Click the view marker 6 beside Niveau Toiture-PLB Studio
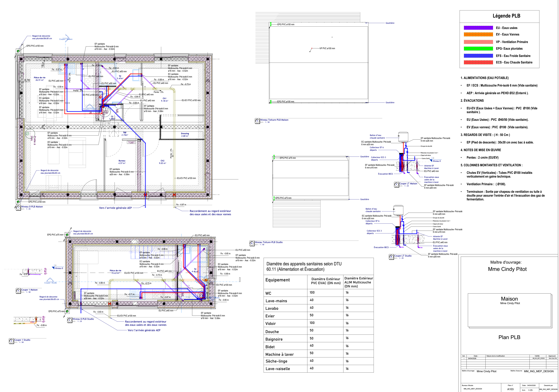The height and width of the screenshot is (392, 559). coord(252,243)
